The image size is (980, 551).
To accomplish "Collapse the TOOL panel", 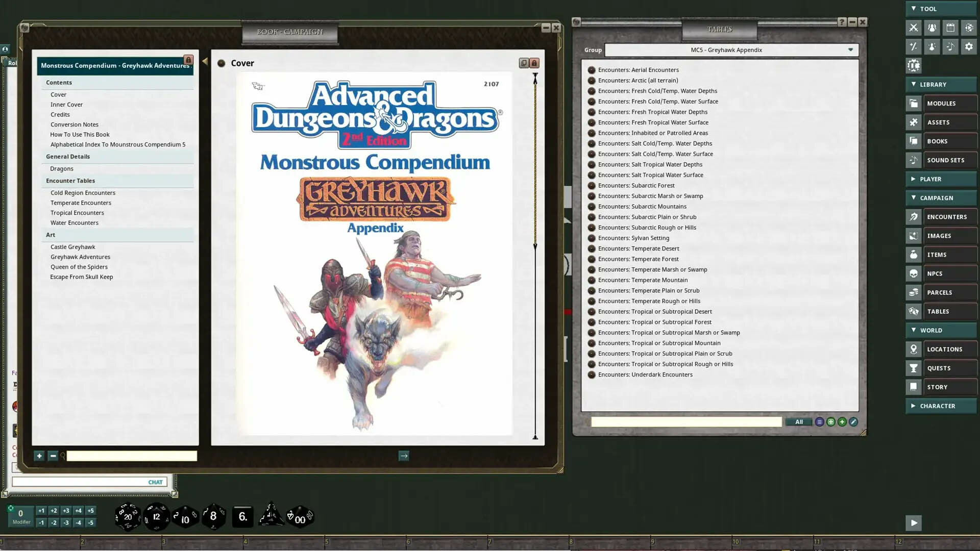I will 913,9.
